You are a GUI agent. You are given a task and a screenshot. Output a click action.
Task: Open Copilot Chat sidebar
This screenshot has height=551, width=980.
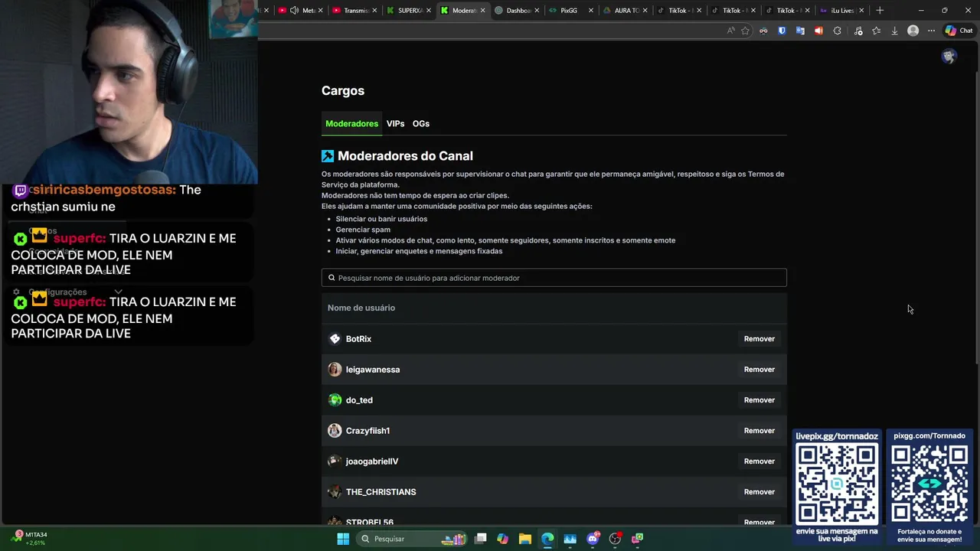click(959, 31)
